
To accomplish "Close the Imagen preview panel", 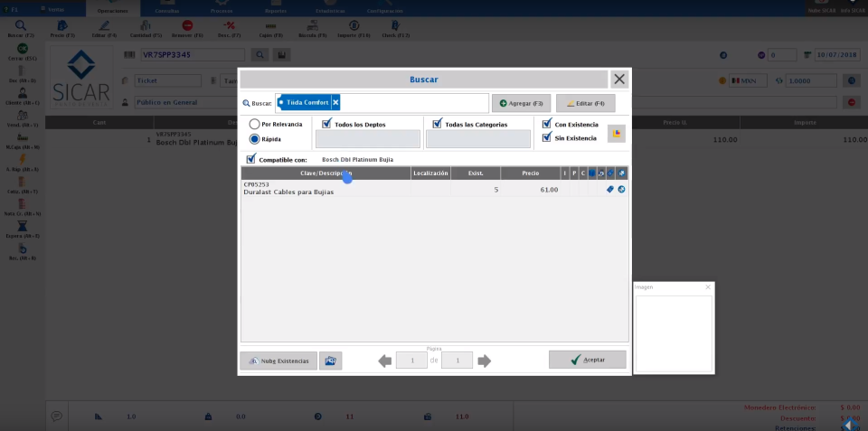I will pos(708,287).
